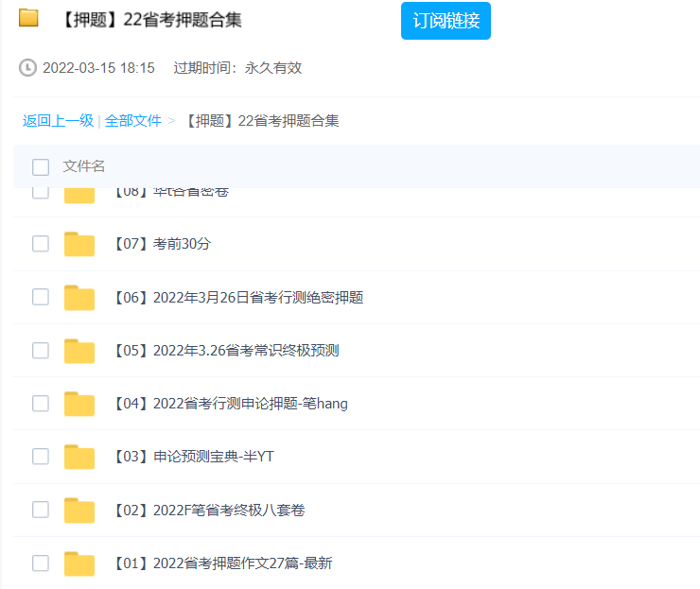Open 【06】2022年3月26日省考行测绝密押题
This screenshot has height=589, width=700.
coord(238,297)
